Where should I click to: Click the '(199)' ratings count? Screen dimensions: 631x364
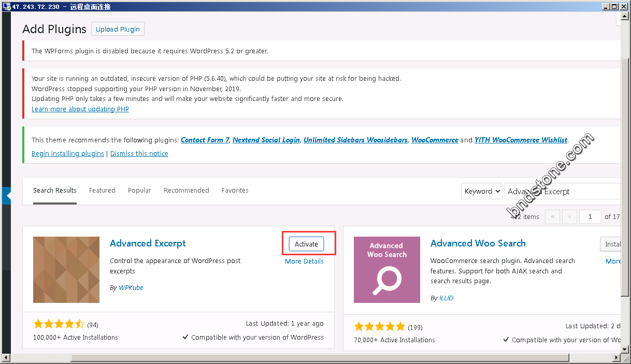pos(415,328)
